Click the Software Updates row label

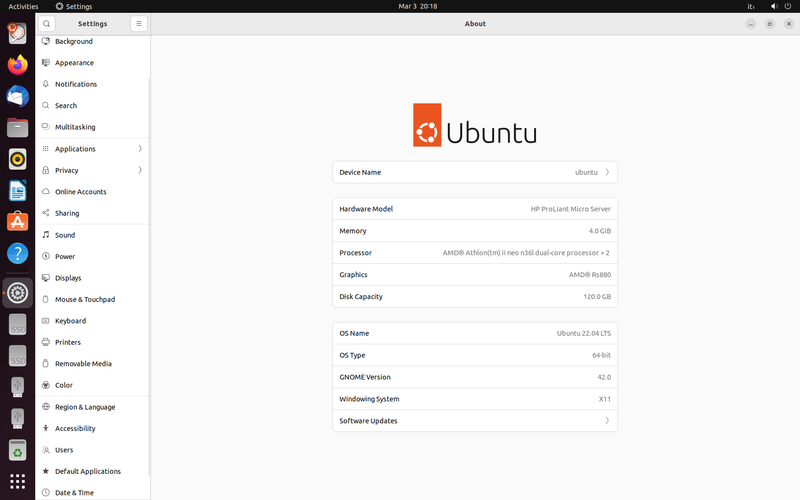[368, 421]
